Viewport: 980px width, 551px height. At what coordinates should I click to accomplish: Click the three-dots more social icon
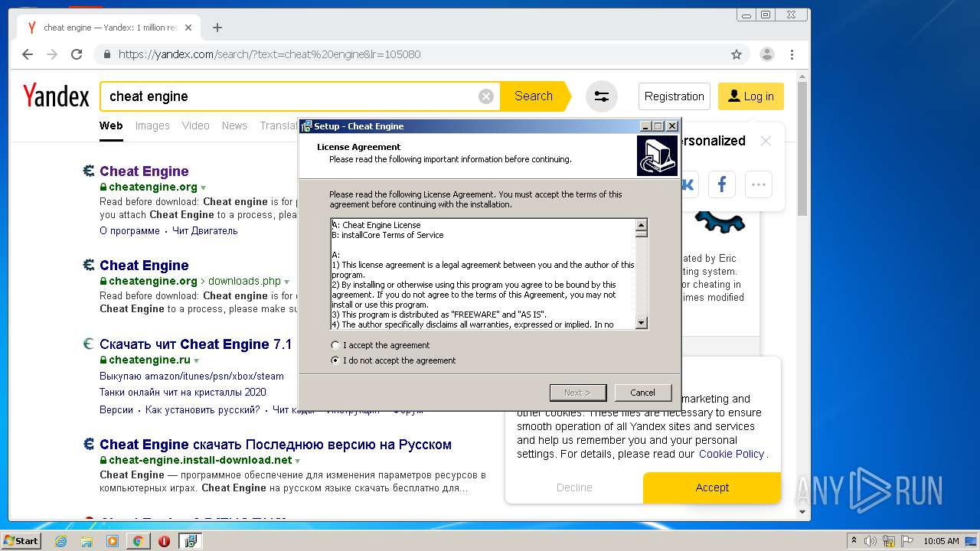coord(759,184)
